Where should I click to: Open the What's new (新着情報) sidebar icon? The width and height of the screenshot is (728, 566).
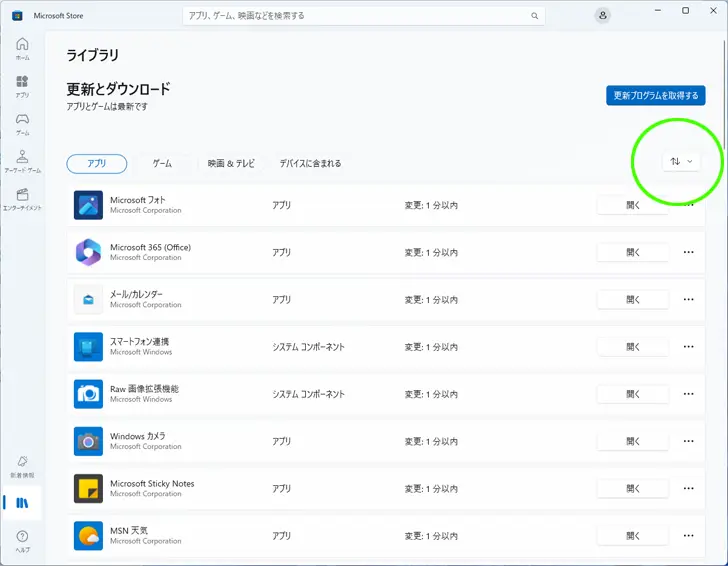[x=22, y=466]
